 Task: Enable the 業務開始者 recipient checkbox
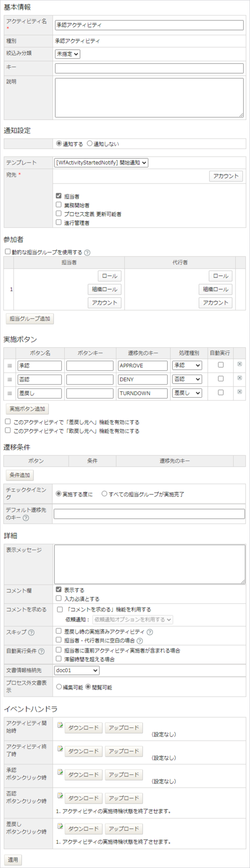[x=59, y=205]
